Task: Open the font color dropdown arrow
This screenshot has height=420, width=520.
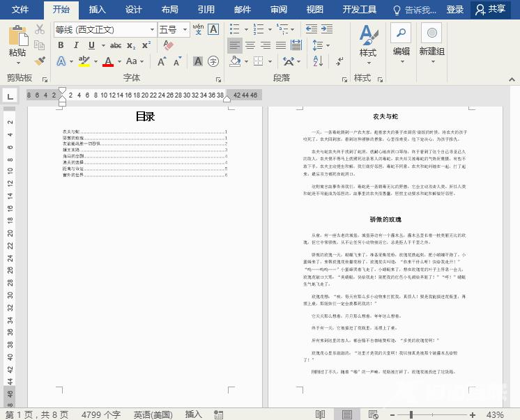Action: pos(120,62)
